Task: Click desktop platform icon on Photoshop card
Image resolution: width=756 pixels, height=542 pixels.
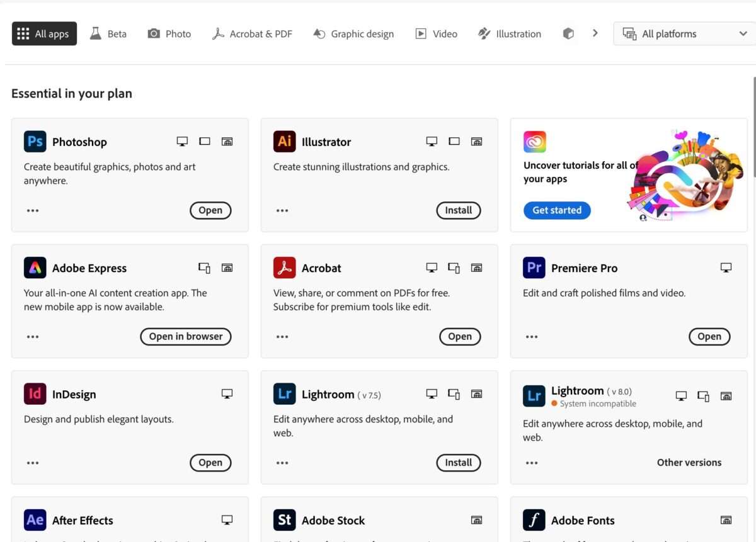Action: click(x=182, y=142)
